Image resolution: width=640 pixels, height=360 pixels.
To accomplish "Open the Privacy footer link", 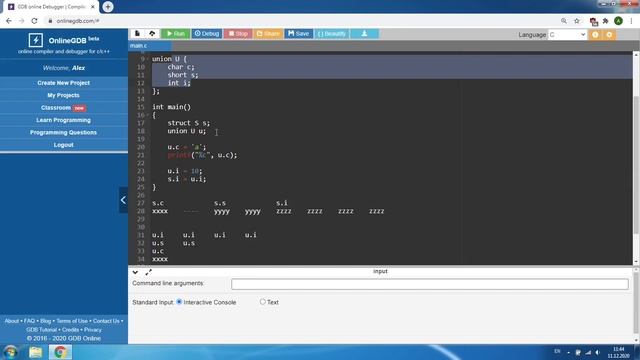I will [x=93, y=329].
